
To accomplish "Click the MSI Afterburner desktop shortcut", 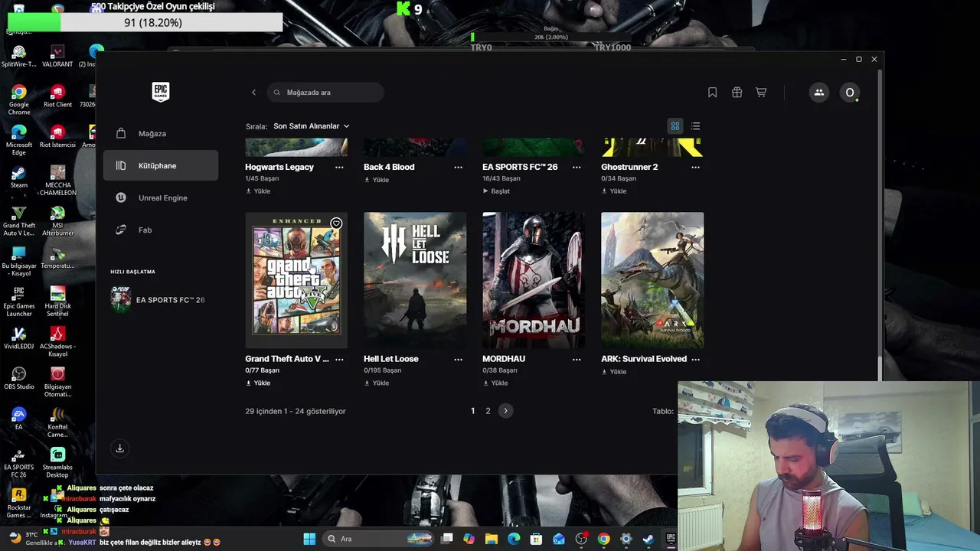I will (x=57, y=221).
